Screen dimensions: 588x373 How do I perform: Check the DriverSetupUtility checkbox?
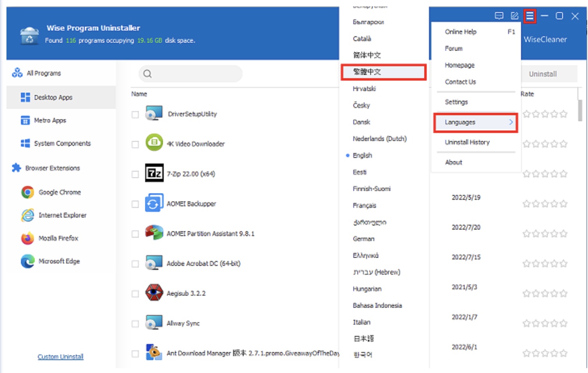[x=135, y=115]
